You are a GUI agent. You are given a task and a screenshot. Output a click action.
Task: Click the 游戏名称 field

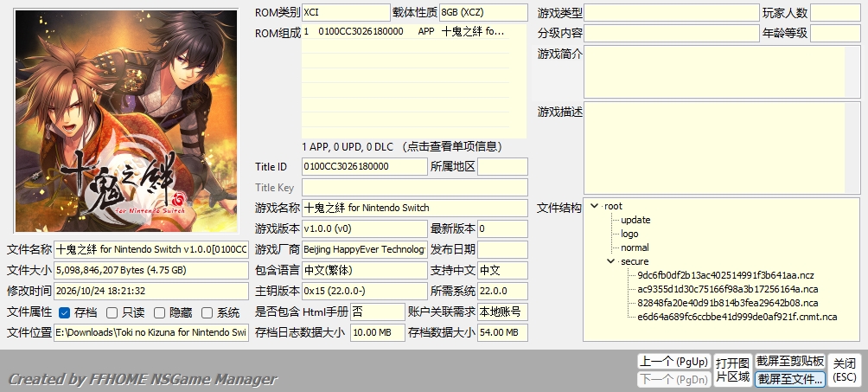pos(415,208)
